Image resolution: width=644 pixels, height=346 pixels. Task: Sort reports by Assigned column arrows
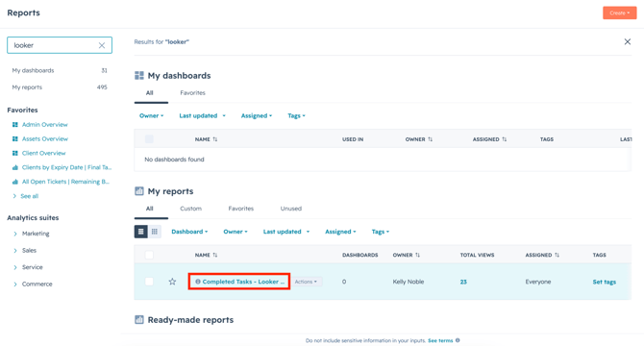557,256
